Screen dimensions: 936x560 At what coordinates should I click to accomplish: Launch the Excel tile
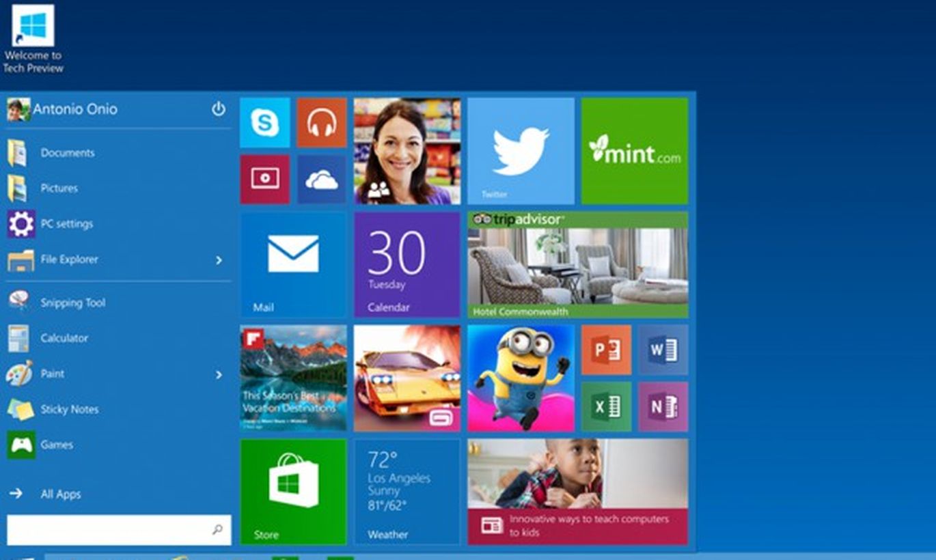606,406
